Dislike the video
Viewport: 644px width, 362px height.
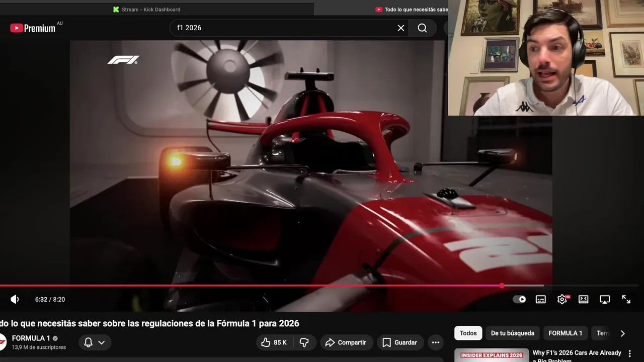pos(304,342)
